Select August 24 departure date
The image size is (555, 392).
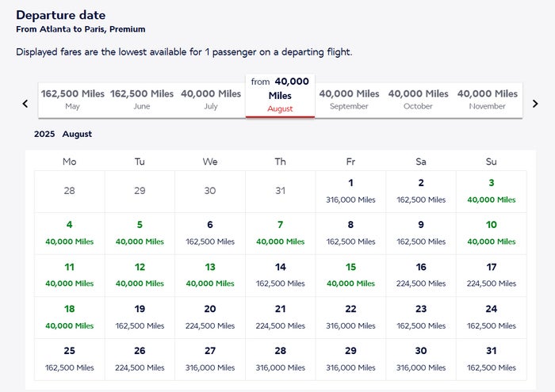click(x=492, y=318)
